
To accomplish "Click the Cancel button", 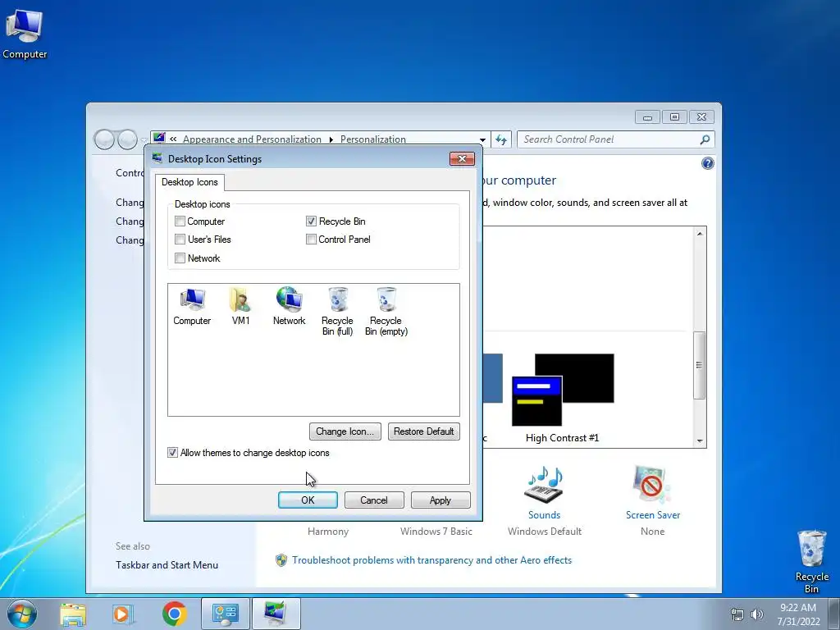I will (x=374, y=500).
